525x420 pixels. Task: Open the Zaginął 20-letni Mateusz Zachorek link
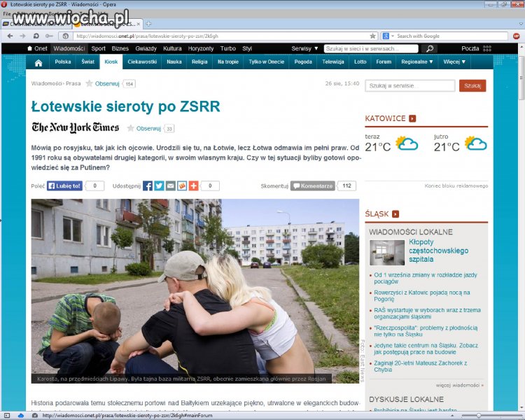point(421,366)
